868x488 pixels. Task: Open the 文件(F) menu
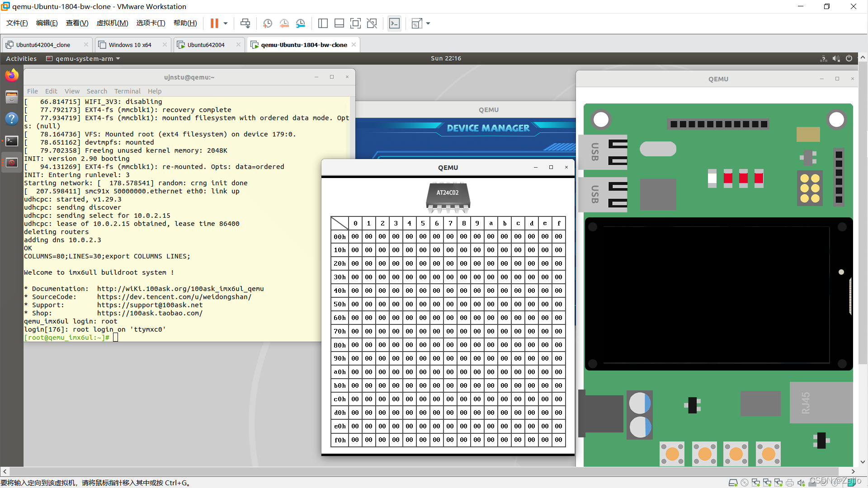(17, 23)
